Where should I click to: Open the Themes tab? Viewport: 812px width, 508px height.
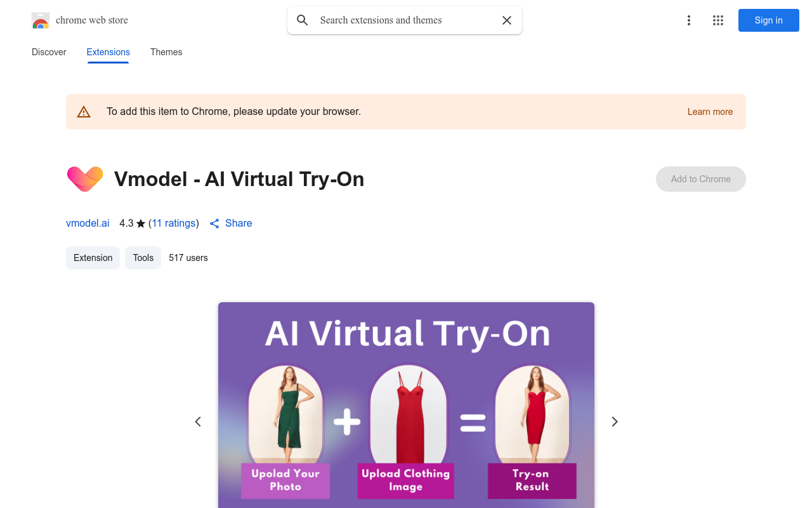click(166, 52)
